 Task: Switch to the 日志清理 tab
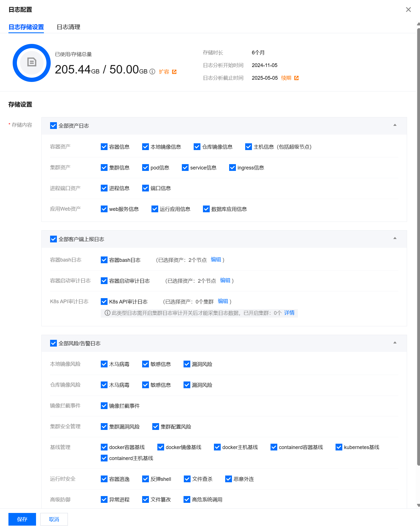[x=68, y=27]
